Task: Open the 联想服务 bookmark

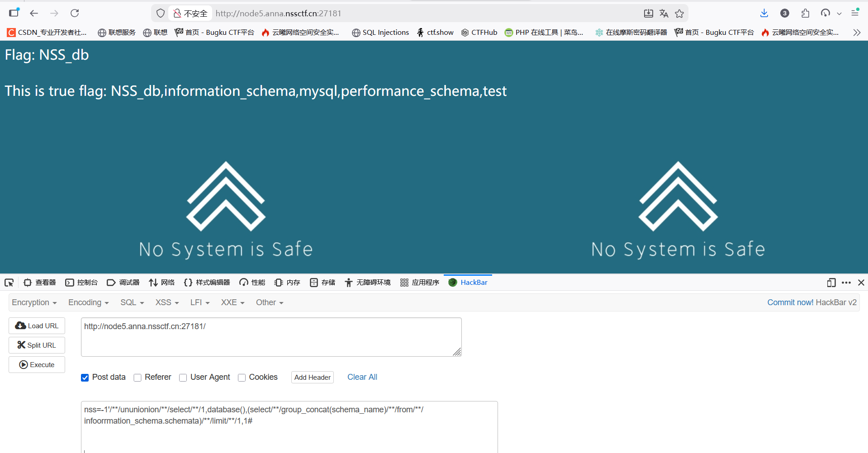Action: click(x=117, y=33)
